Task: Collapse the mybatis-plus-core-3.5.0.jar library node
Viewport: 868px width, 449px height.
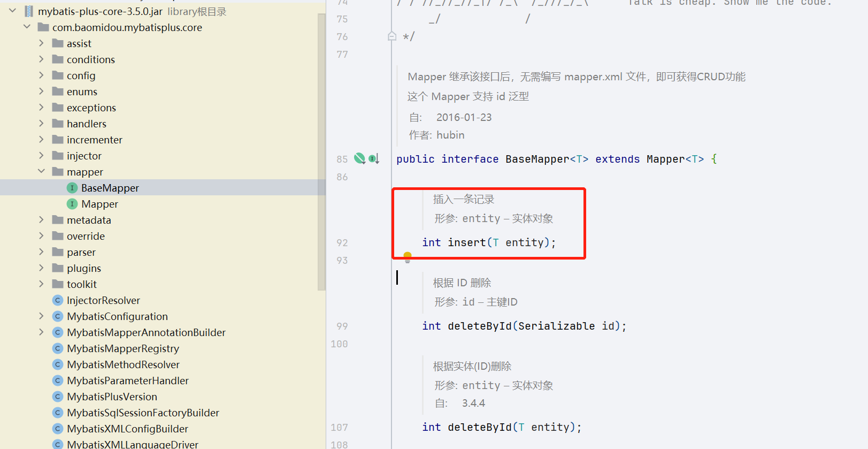Action: coord(13,11)
